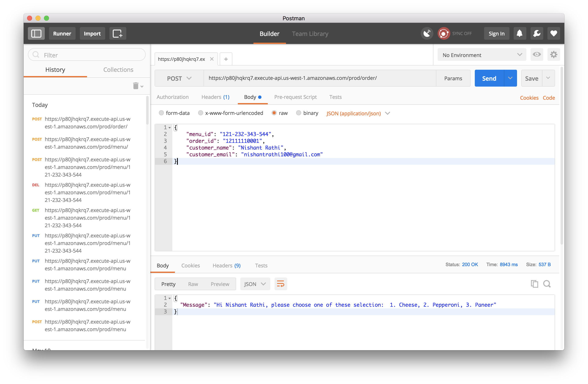Expand the No Environment dropdown
Image resolution: width=588 pixels, height=384 pixels.
(x=482, y=55)
